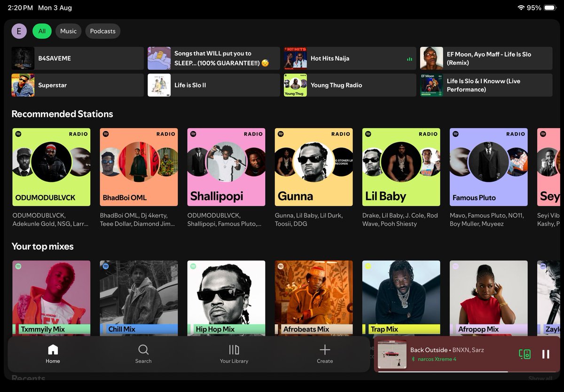Open the connect devices picker icon
564x392 pixels.
click(525, 354)
